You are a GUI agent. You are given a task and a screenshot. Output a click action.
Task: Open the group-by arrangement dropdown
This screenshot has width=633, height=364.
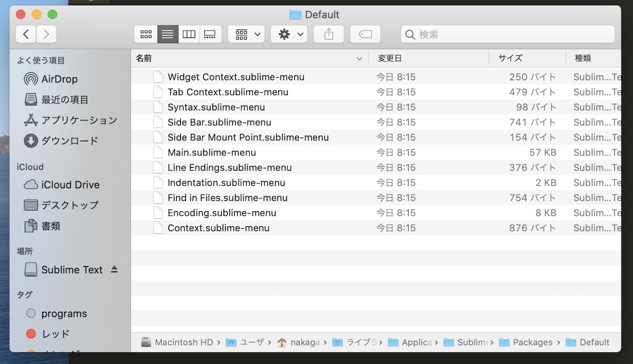pos(246,34)
